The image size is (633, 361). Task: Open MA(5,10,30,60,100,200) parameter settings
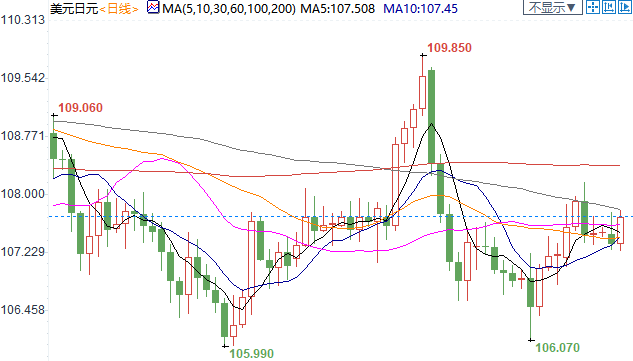pyautogui.click(x=228, y=8)
